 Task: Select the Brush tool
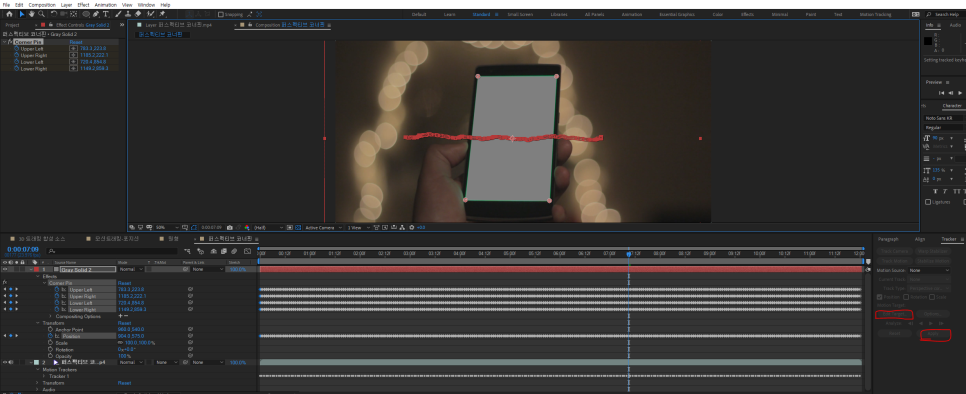point(118,14)
